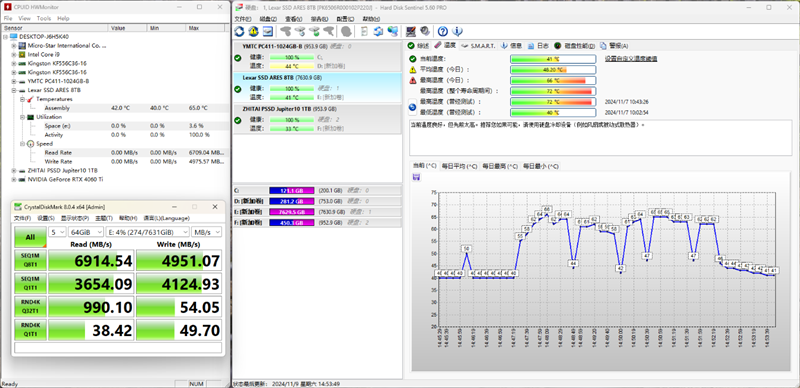
Task: Switch to the 警报 tab
Action: [x=614, y=45]
